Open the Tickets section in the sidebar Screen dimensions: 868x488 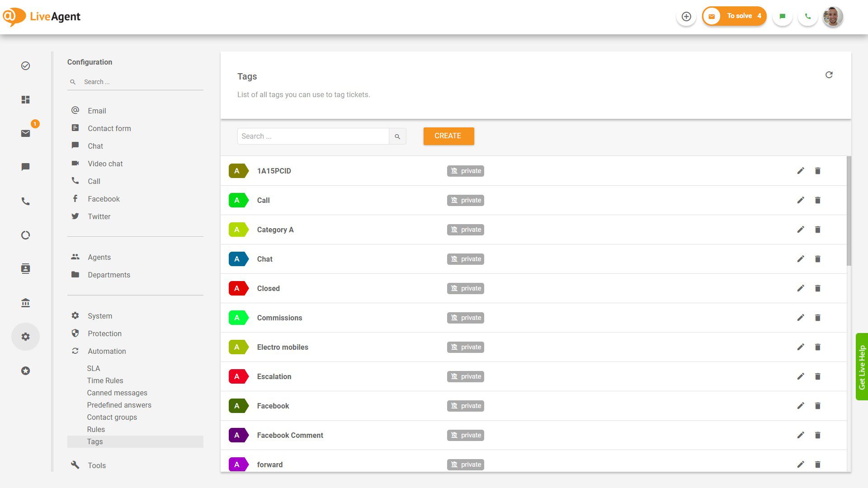pyautogui.click(x=25, y=66)
